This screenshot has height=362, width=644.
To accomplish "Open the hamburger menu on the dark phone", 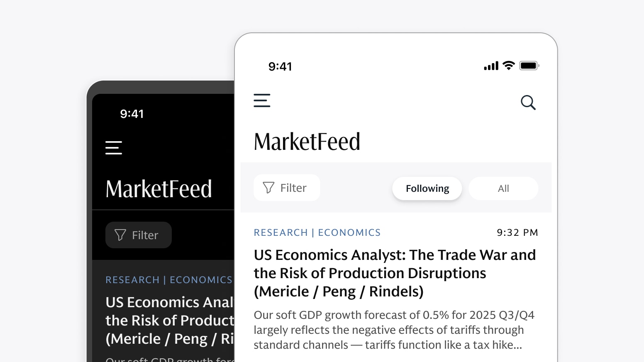I will [114, 148].
